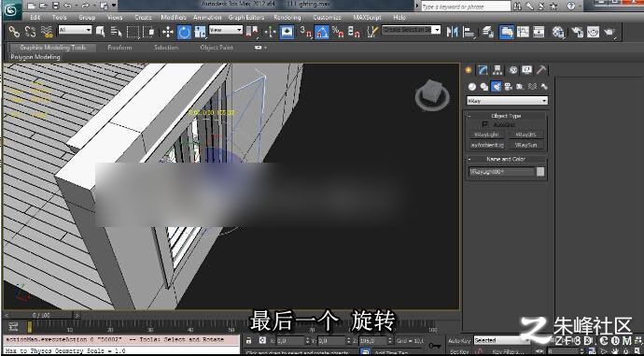Open the VRay light category dropdown

point(507,101)
